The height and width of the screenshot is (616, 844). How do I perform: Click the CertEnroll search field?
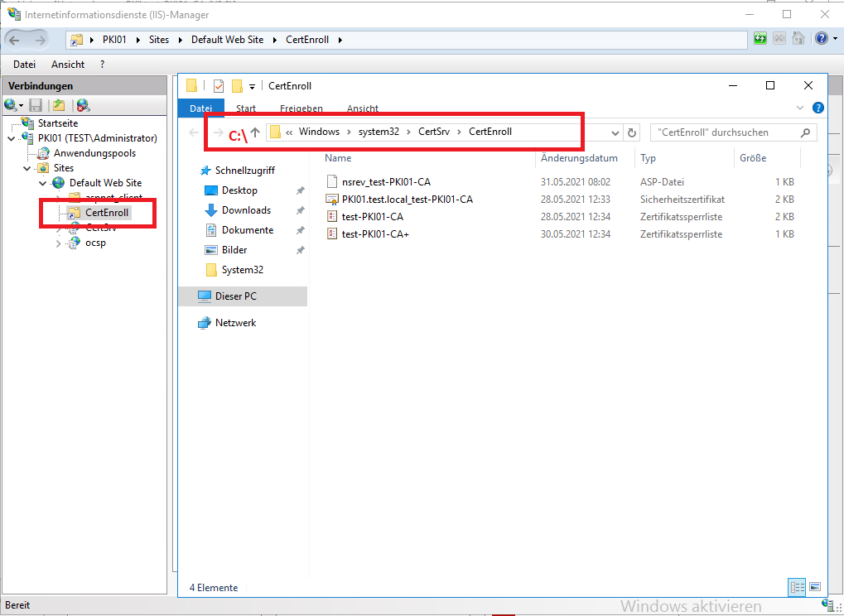(x=725, y=132)
